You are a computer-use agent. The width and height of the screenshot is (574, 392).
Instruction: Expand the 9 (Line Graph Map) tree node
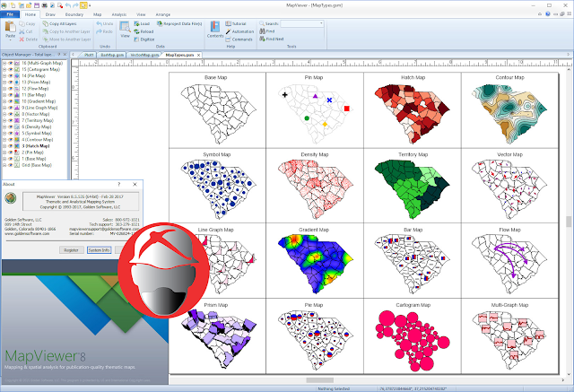(x=4, y=108)
